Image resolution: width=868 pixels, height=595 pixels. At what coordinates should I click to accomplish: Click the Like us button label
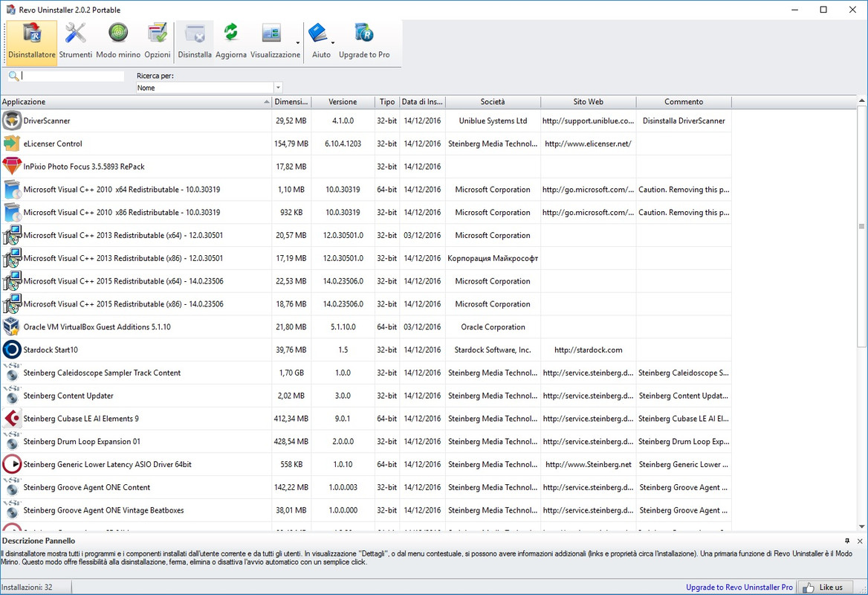[x=831, y=588]
